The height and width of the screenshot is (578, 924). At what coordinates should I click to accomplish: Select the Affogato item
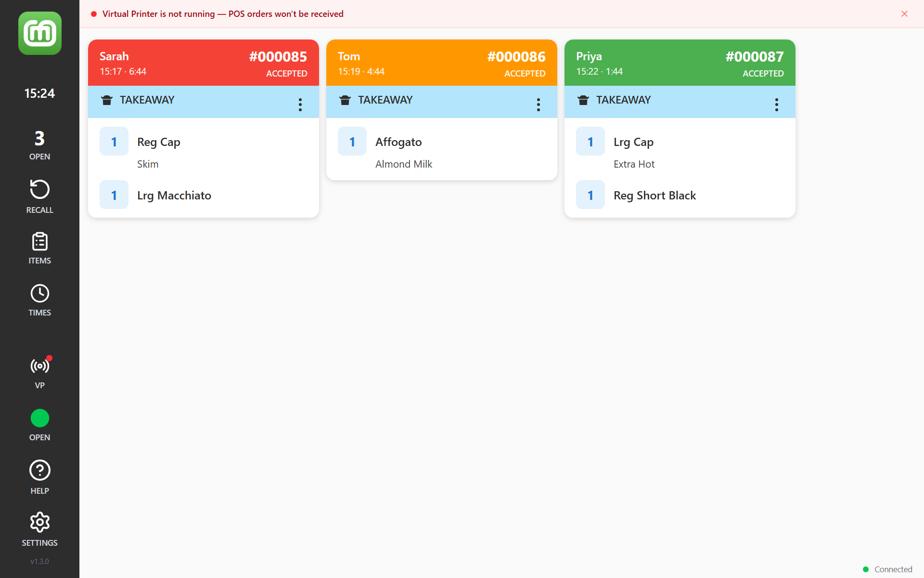point(398,142)
